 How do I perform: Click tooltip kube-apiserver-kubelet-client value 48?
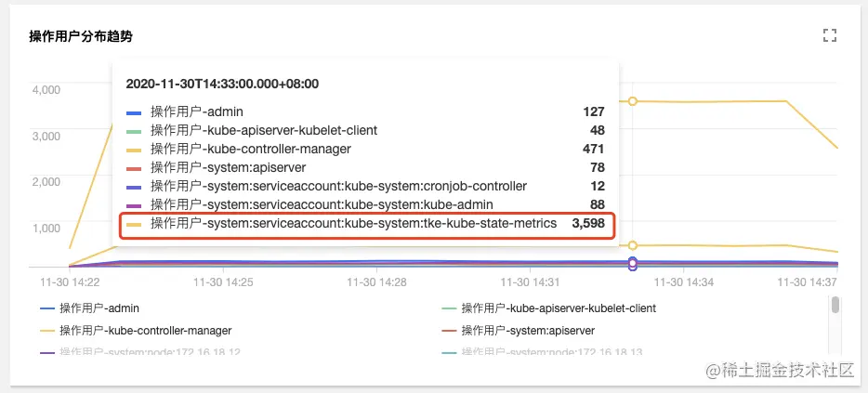point(598,131)
